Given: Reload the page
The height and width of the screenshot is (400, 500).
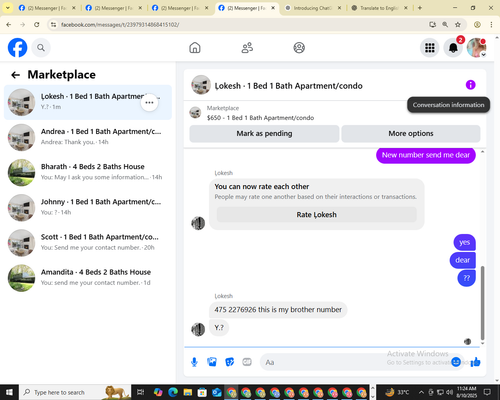Looking at the screenshot, I should pos(37,24).
